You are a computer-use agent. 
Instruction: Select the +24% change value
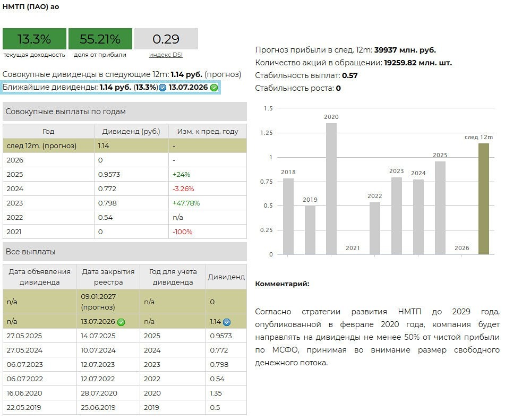(181, 175)
